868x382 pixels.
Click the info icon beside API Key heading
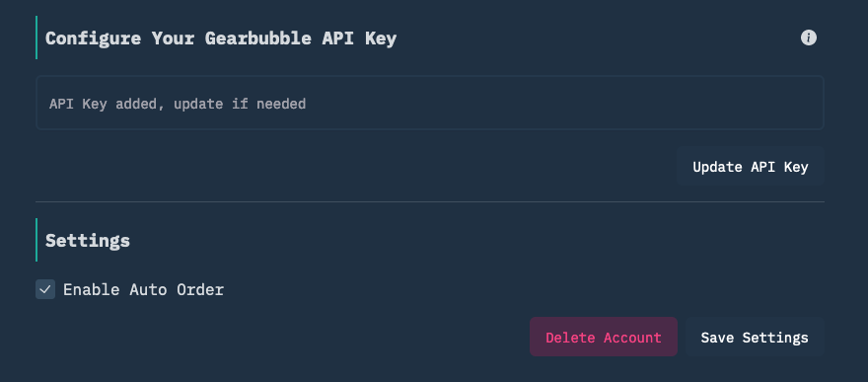tap(808, 38)
